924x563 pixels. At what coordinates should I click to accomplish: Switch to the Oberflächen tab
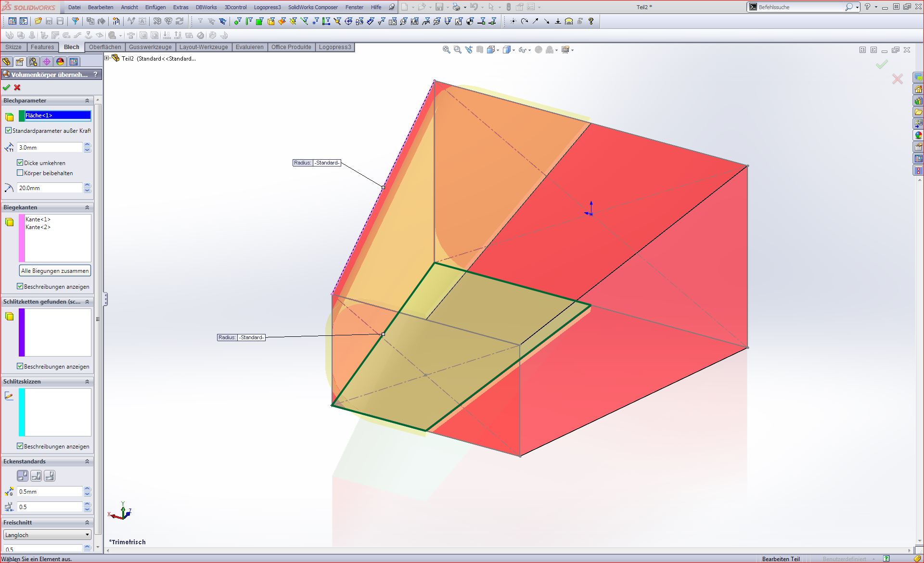click(x=105, y=47)
